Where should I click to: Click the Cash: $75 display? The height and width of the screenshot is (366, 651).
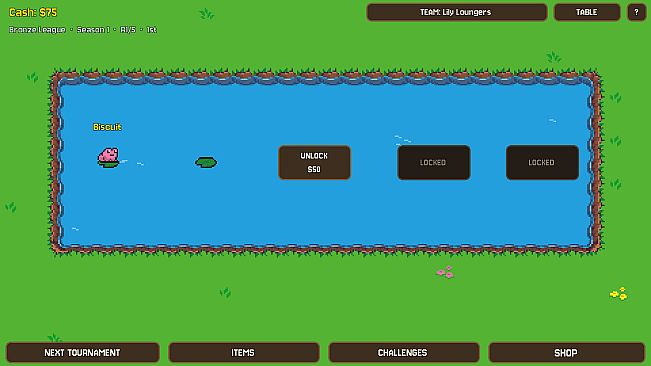[x=33, y=12]
